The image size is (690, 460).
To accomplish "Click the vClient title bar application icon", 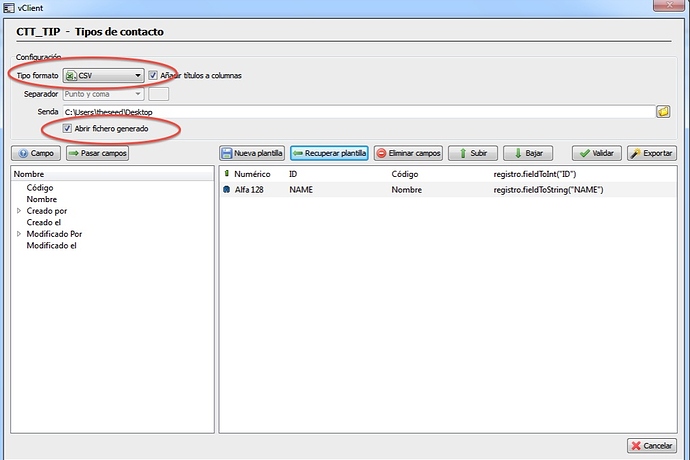I will (x=8, y=7).
